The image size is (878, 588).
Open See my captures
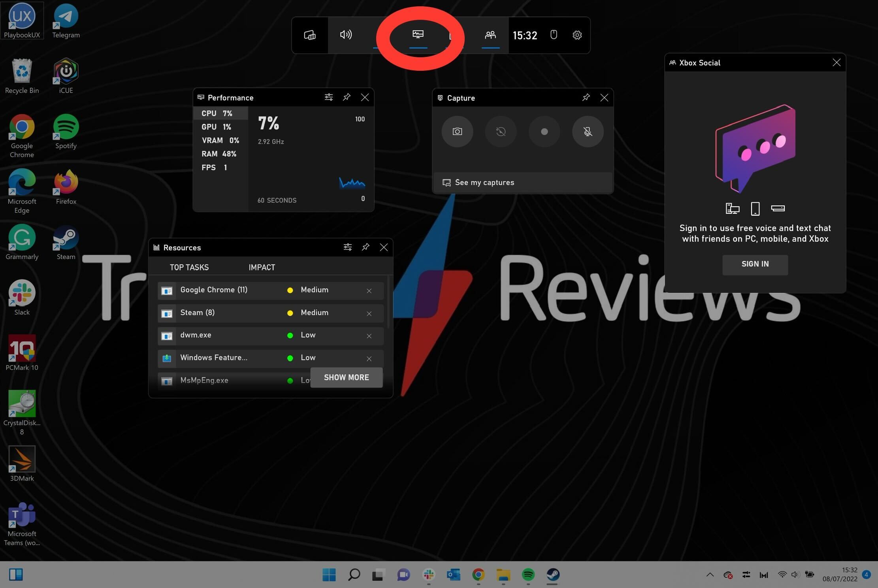(523, 182)
